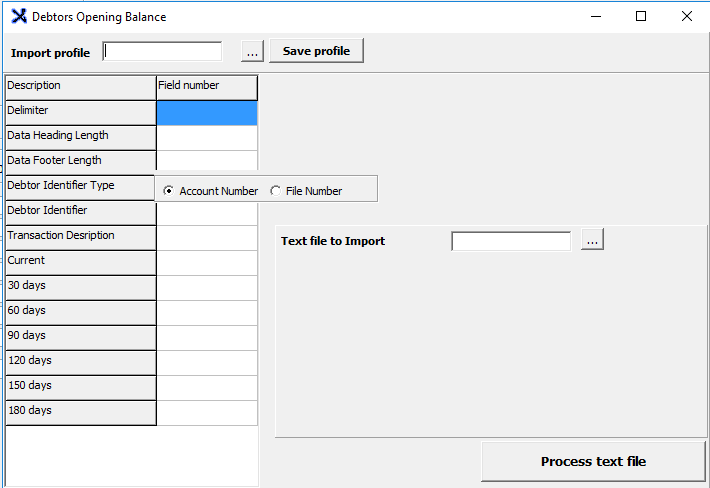This screenshot has width=710, height=488.
Task: Select the Account Number radio option
Action: point(169,191)
